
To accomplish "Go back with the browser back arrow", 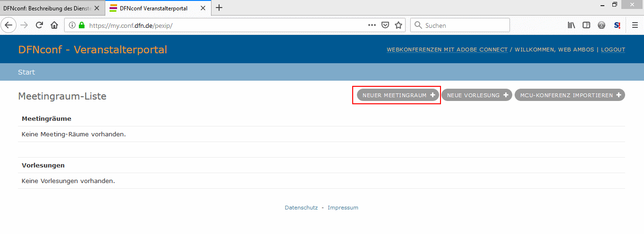I will pos(8,25).
